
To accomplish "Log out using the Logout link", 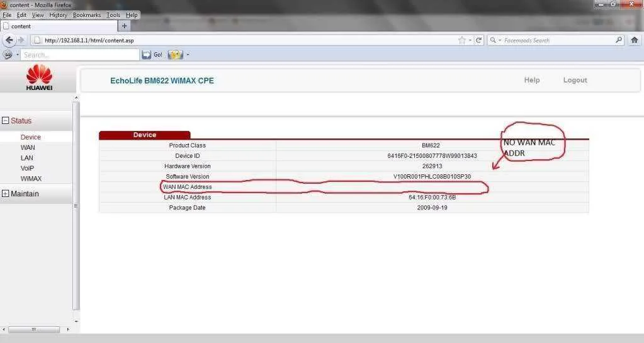I will click(x=575, y=80).
